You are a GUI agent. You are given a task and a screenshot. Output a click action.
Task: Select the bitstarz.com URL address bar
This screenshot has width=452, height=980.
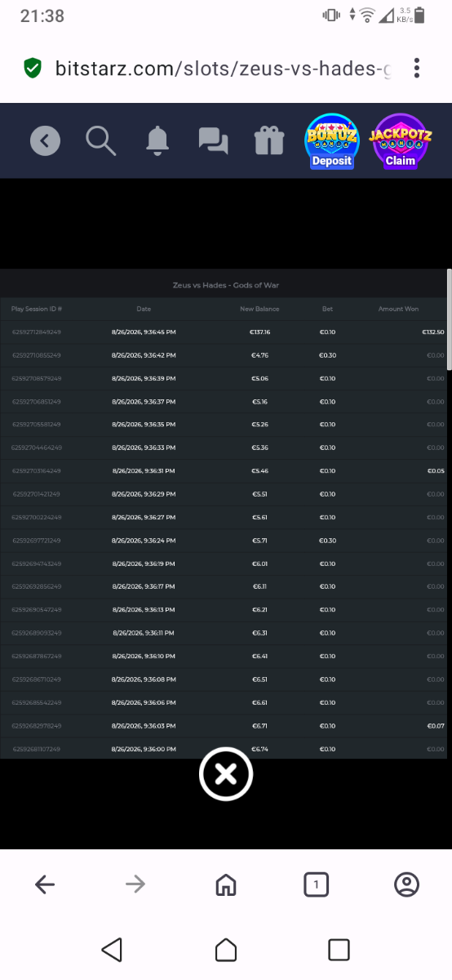pyautogui.click(x=223, y=68)
